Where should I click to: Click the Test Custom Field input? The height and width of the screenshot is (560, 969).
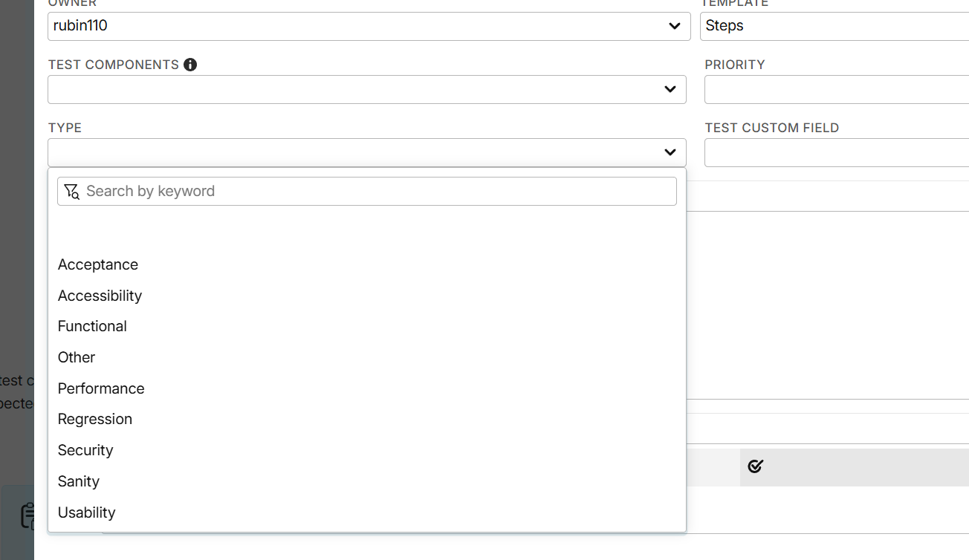836,152
